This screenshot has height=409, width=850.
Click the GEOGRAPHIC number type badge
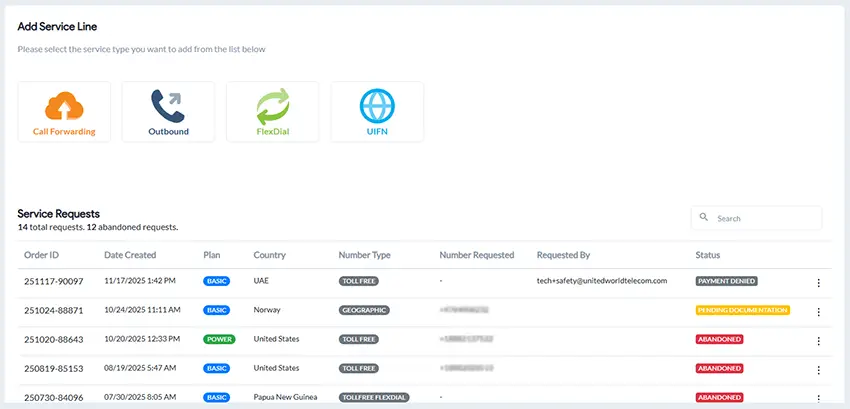coord(364,311)
